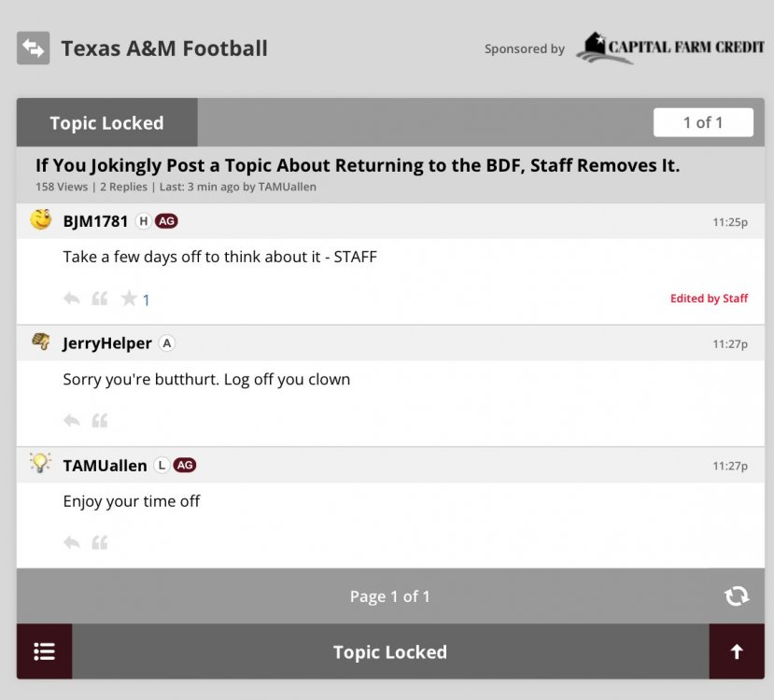
Task: Click the bottom Topic Locked button
Action: tap(389, 651)
